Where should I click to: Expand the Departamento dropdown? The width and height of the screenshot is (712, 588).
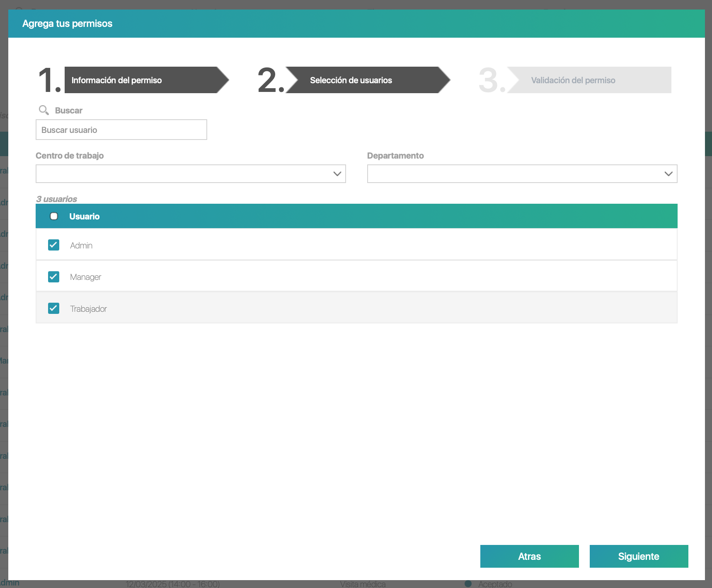522,174
